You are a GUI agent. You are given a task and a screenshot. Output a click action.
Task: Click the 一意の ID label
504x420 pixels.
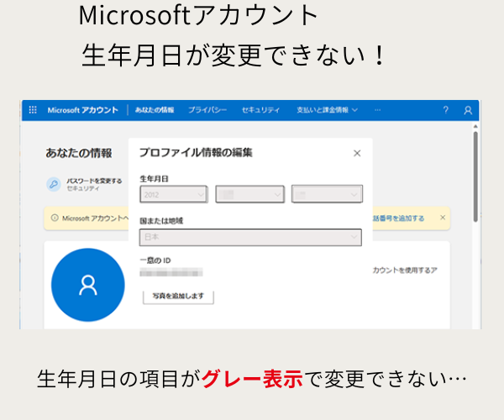[x=155, y=260]
